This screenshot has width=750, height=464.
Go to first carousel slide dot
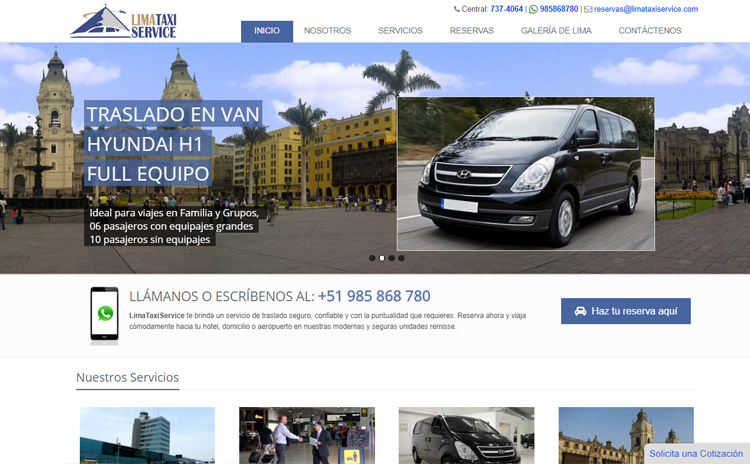[x=372, y=258]
